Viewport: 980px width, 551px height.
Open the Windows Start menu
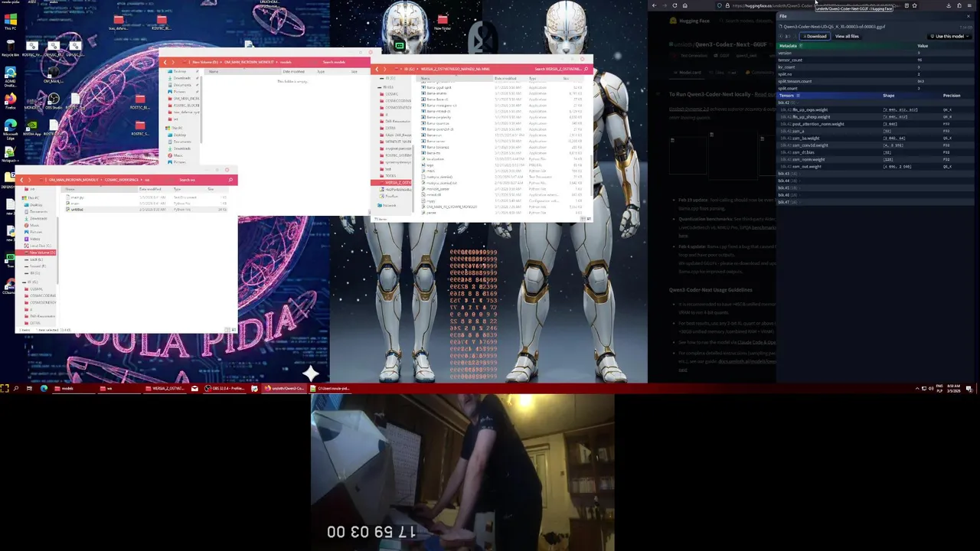(x=5, y=388)
